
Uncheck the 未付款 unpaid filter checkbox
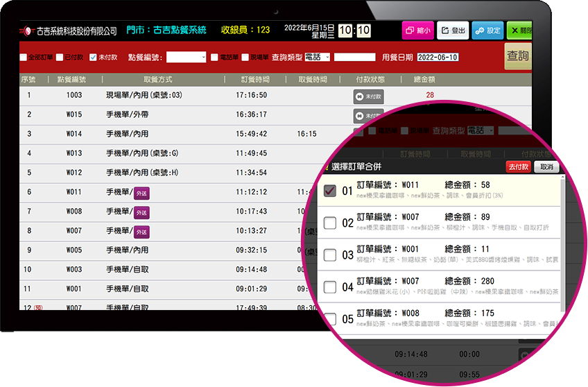click(94, 58)
